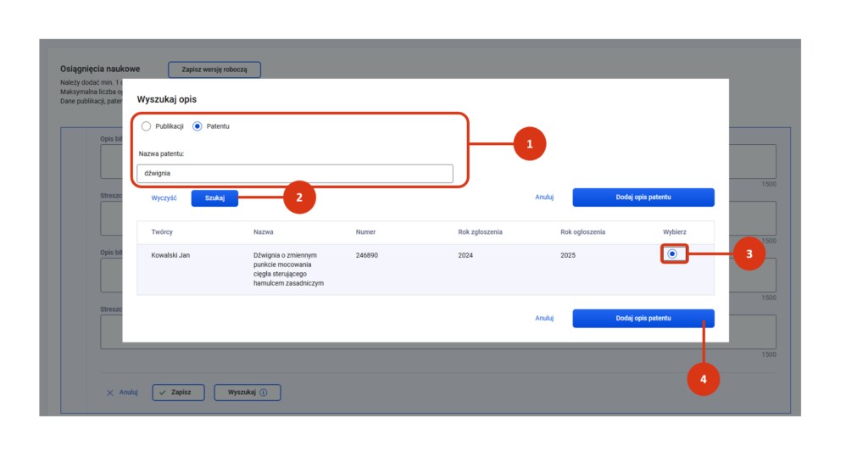Click the Rok ogłoszenia column header

pyautogui.click(x=582, y=231)
